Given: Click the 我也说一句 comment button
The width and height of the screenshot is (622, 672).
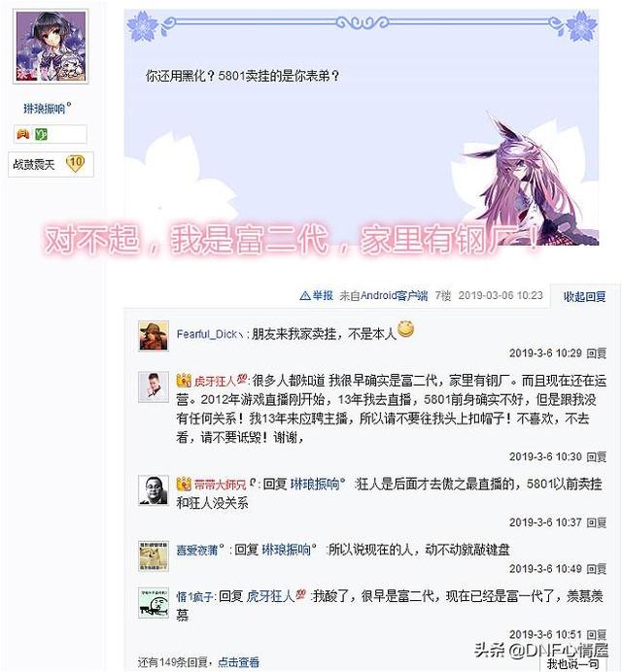Looking at the screenshot, I should 572,664.
